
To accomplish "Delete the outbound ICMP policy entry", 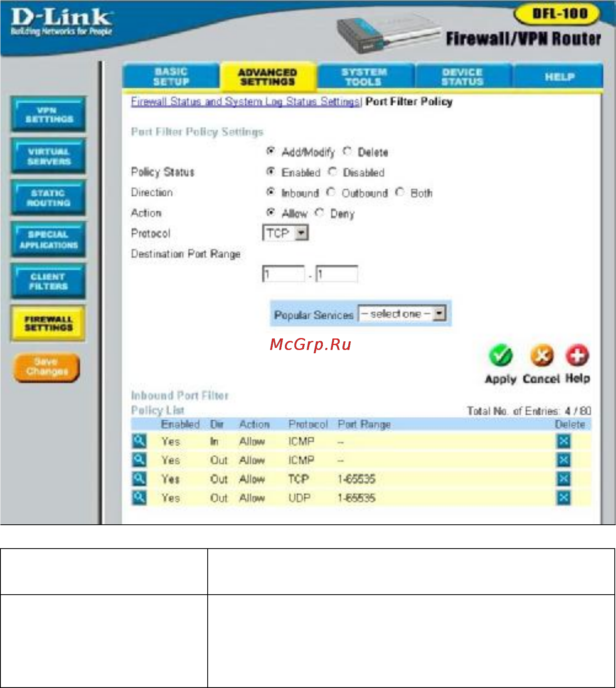I will 564,460.
